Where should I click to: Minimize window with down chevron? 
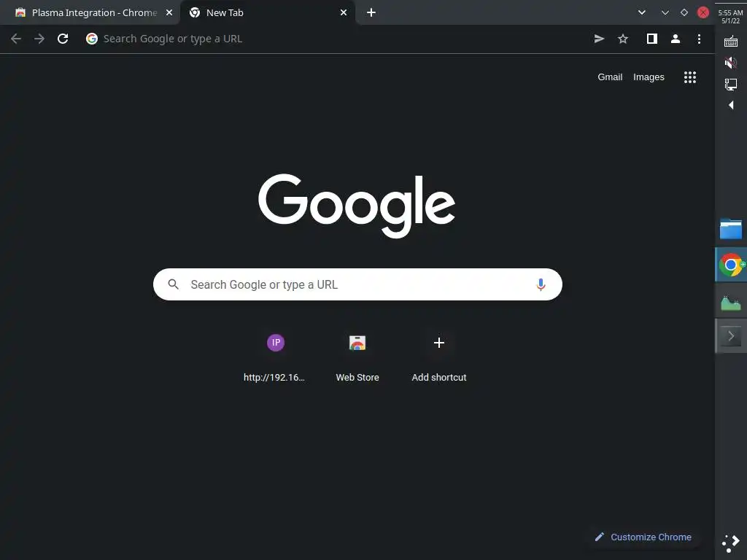point(665,12)
